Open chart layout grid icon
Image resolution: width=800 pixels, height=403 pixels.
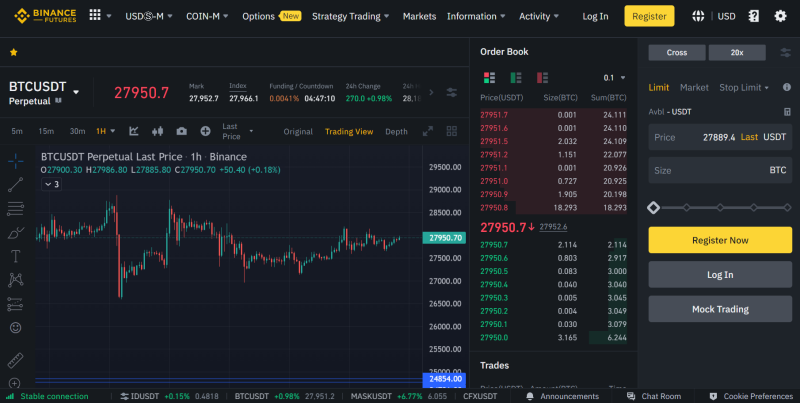pos(452,131)
